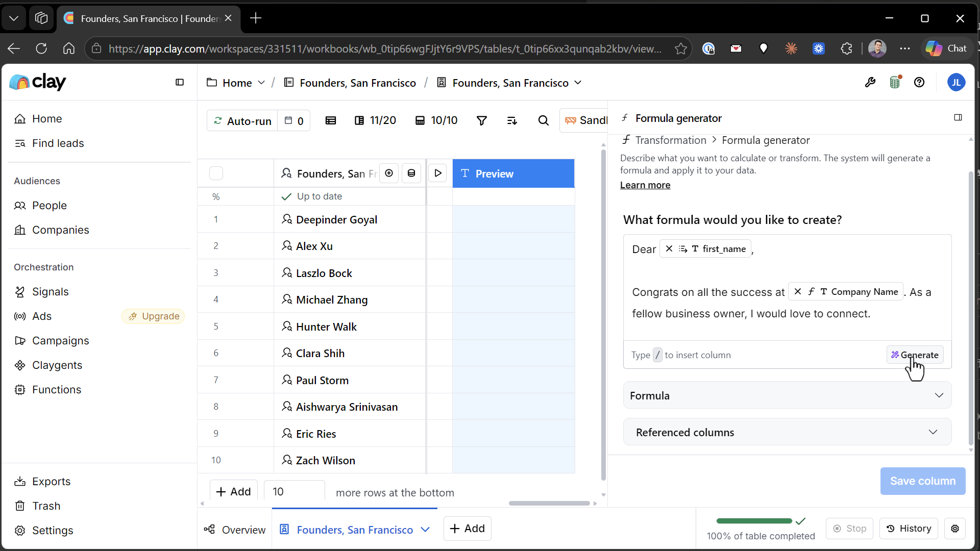The width and height of the screenshot is (980, 551).
Task: Click the add enrichment icon in Founders column
Action: click(389, 173)
